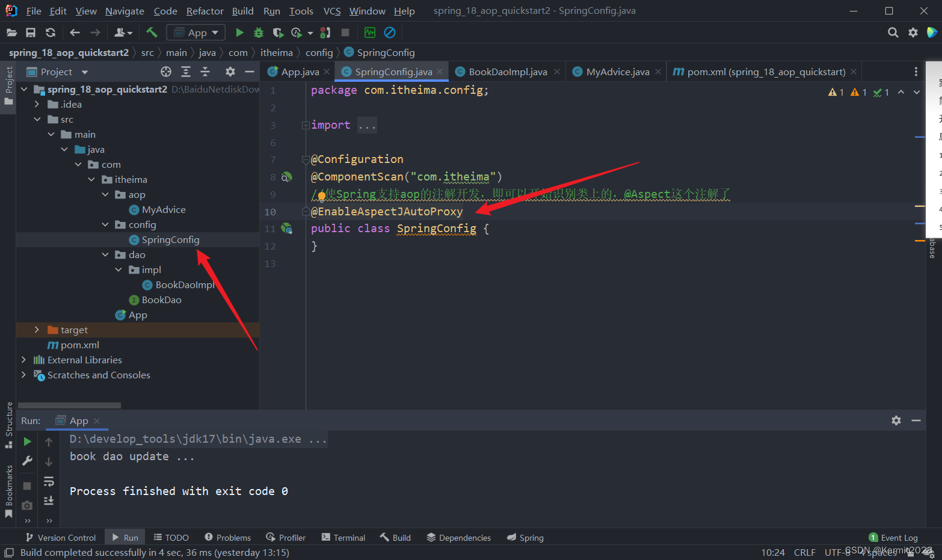Click the CRLF line separator status
The width and height of the screenshot is (942, 560).
point(805,552)
